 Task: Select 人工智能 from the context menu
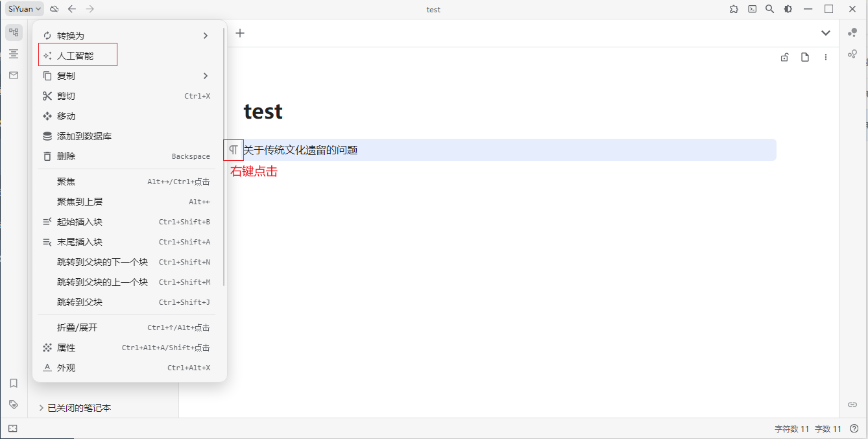pos(75,56)
